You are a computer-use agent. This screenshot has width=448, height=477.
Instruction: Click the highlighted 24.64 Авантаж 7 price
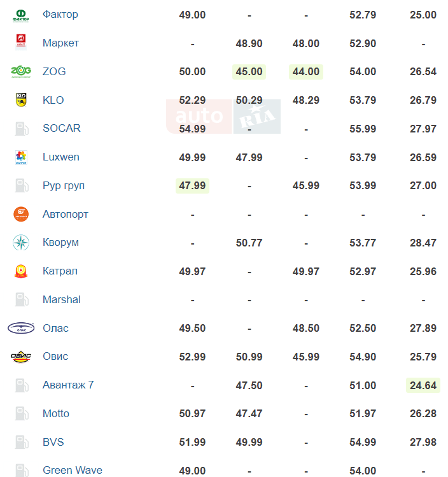(x=423, y=385)
